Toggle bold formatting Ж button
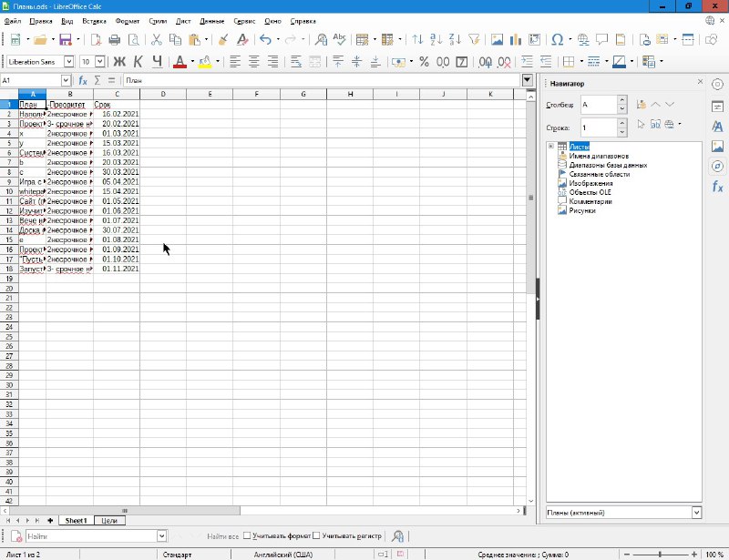This screenshot has height=560, width=729. click(x=118, y=62)
